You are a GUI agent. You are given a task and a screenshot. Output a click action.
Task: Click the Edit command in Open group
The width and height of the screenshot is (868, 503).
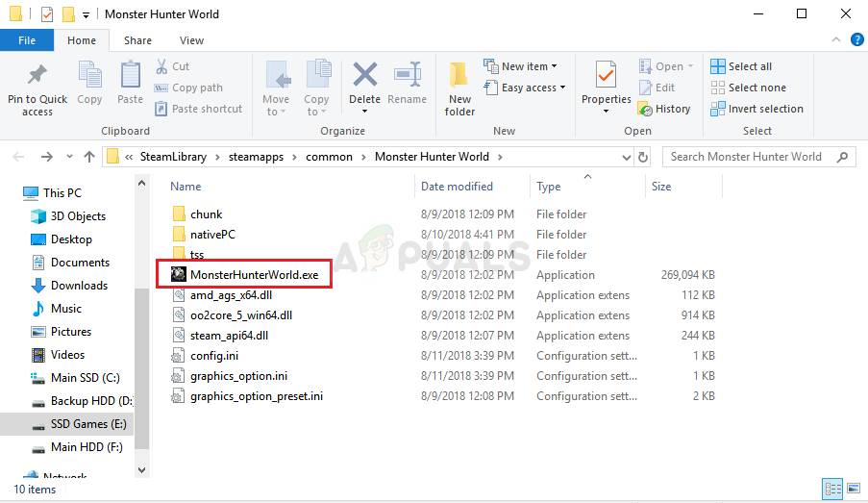coord(657,88)
